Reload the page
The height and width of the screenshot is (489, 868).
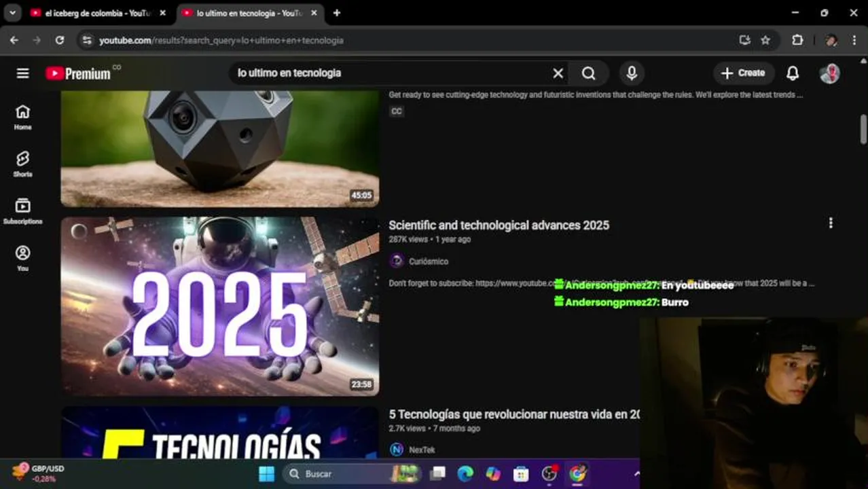tap(60, 40)
